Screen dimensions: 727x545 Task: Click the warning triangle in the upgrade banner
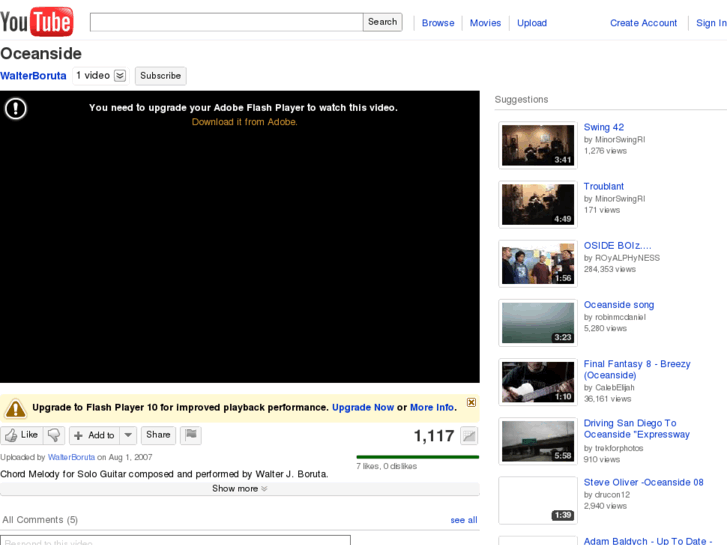(x=15, y=408)
